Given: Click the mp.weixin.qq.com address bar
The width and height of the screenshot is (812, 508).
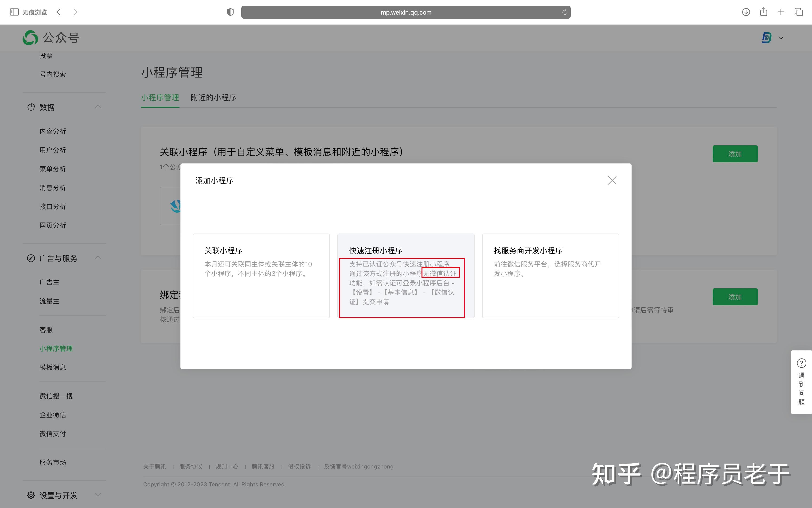Looking at the screenshot, I should click(x=406, y=12).
